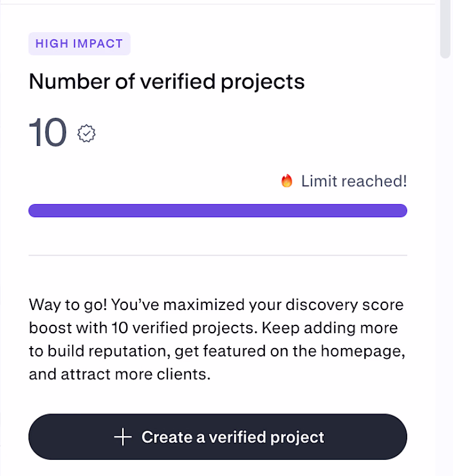453x476 pixels.
Task: Click the verified checkmark badge icon beside 10
Action: click(x=87, y=134)
